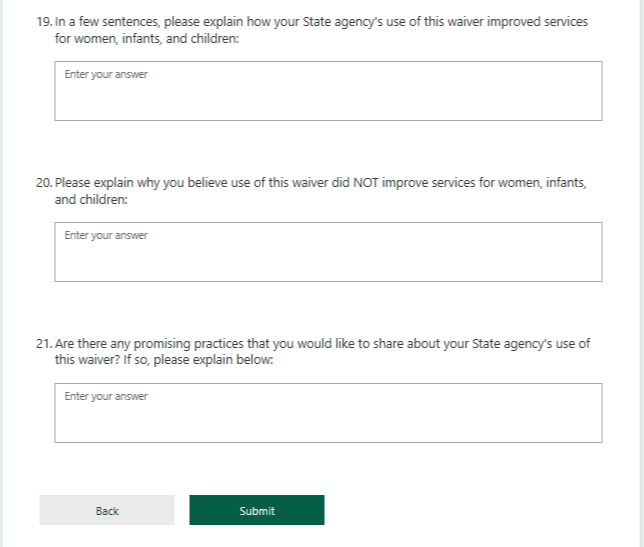Click the green Submit button
The width and height of the screenshot is (644, 547).
pyautogui.click(x=256, y=510)
